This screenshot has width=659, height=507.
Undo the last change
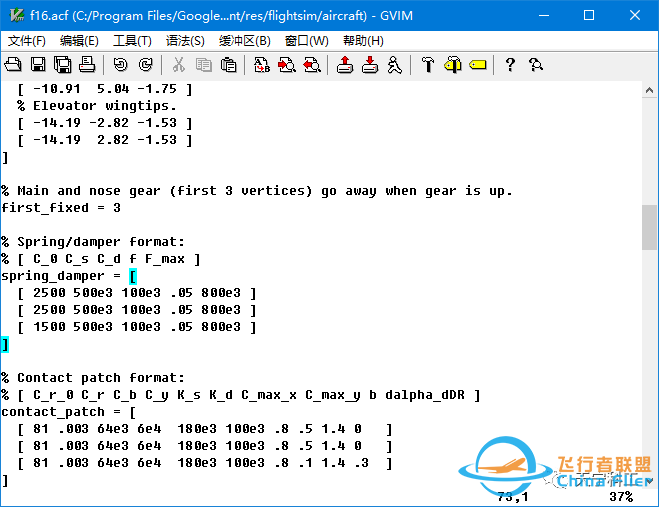(121, 65)
